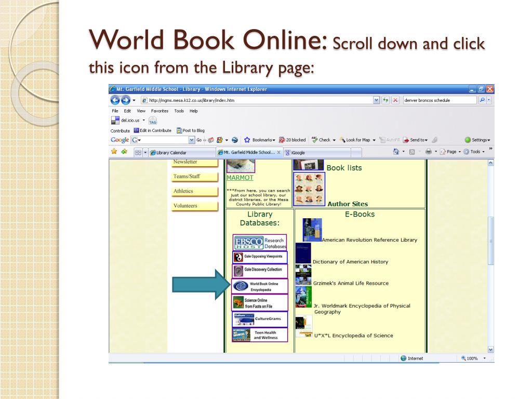Image resolution: width=532 pixels, height=399 pixels.
Task: Click Post to Blog button
Action: [x=191, y=130]
